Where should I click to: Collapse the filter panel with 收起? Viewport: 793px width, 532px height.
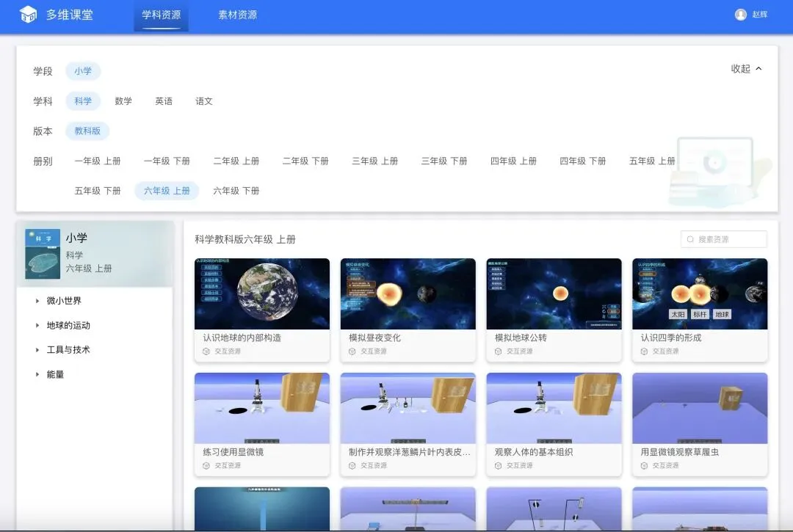(x=747, y=69)
